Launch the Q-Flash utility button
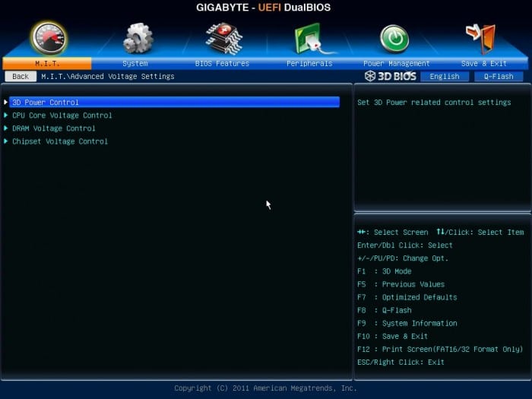The height and width of the screenshot is (399, 532). [499, 76]
